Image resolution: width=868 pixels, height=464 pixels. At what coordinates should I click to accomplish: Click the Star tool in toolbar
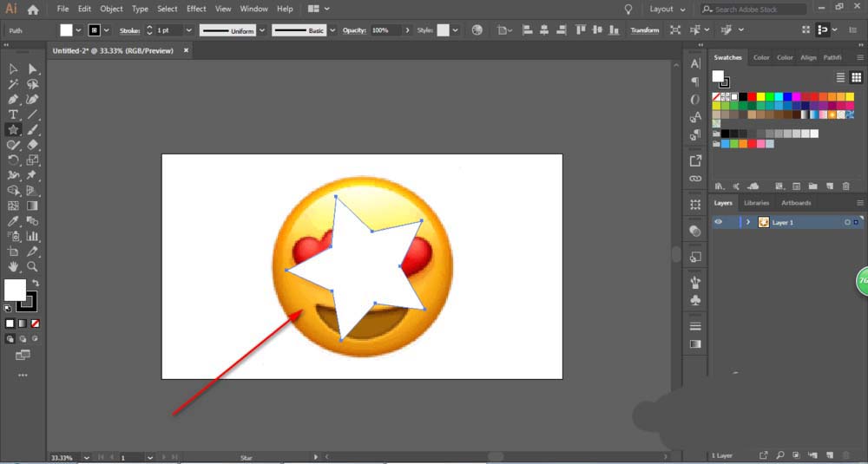click(13, 129)
